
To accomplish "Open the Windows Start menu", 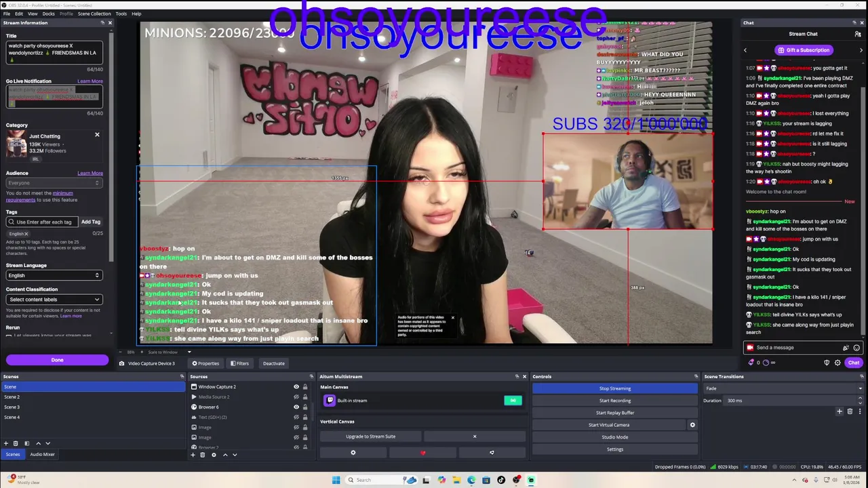I will pos(336,480).
